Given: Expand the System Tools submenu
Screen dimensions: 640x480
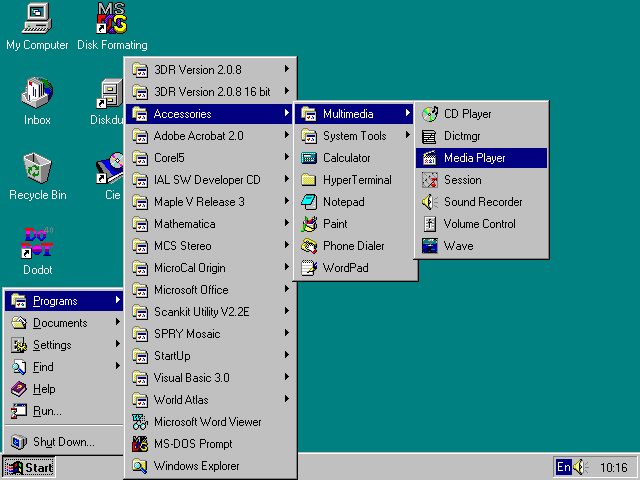Looking at the screenshot, I should [x=354, y=136].
